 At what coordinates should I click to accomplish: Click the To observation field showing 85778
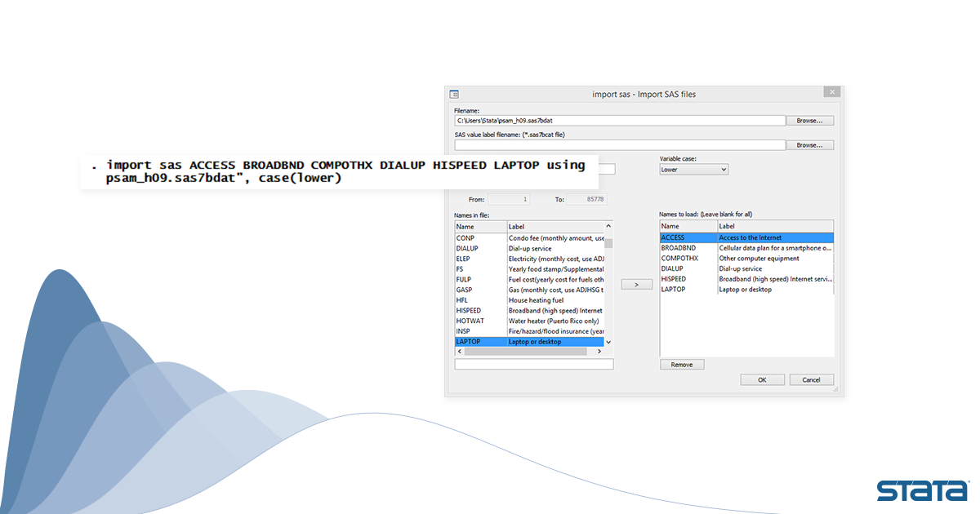click(586, 199)
